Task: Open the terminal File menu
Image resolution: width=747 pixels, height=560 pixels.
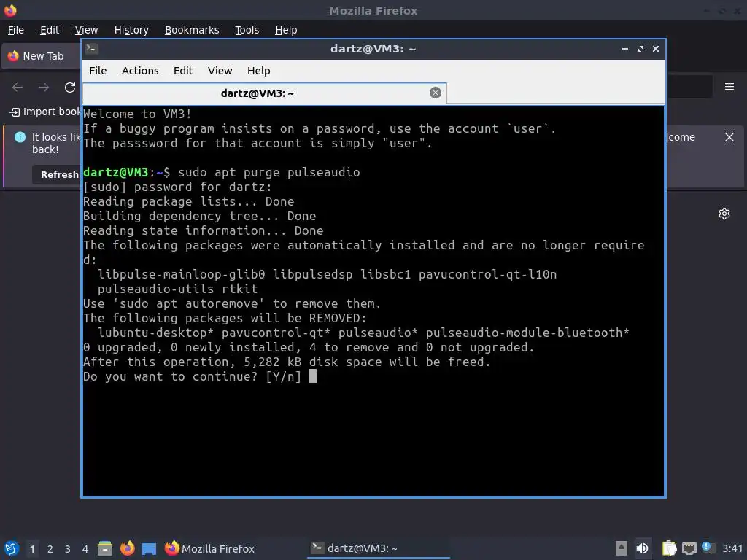Action: point(98,71)
